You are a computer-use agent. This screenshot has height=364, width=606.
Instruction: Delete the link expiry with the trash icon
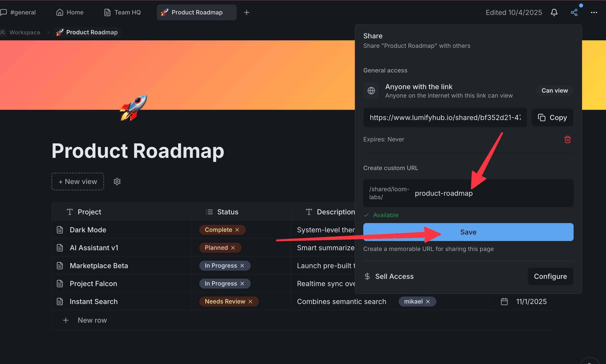pyautogui.click(x=567, y=139)
